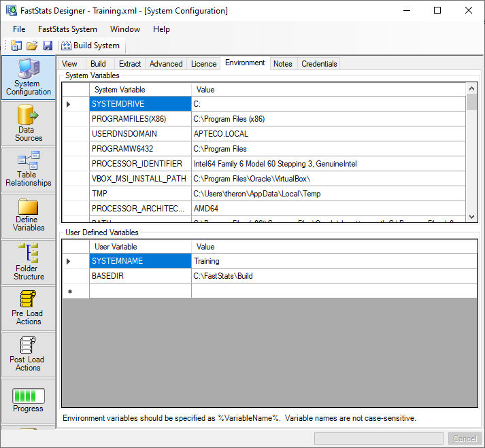Click the Build System toolbar button
This screenshot has width=485, height=448.
point(90,46)
